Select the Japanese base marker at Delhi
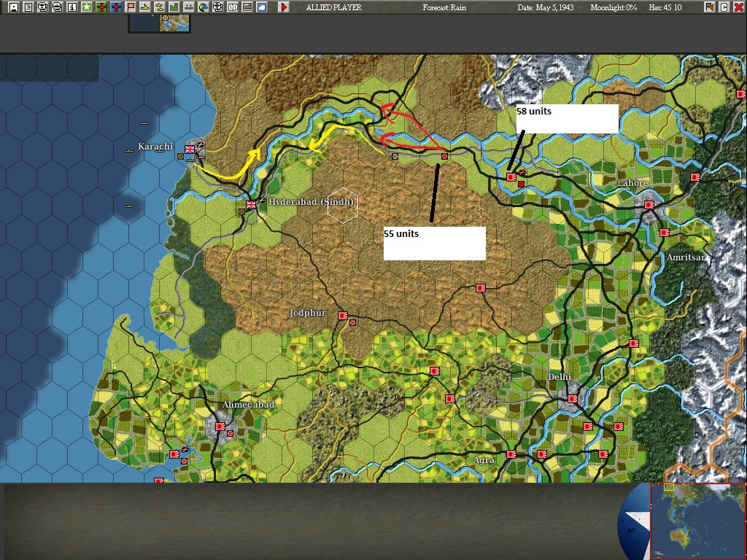Screen dimensions: 747x560 573,399
